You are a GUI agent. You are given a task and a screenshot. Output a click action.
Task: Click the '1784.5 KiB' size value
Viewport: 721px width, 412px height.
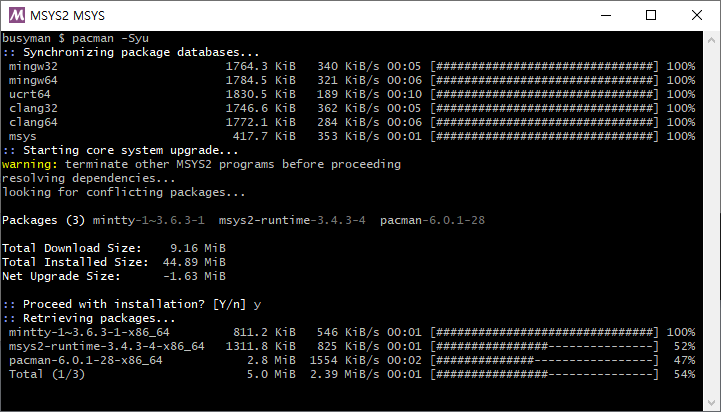click(x=260, y=80)
